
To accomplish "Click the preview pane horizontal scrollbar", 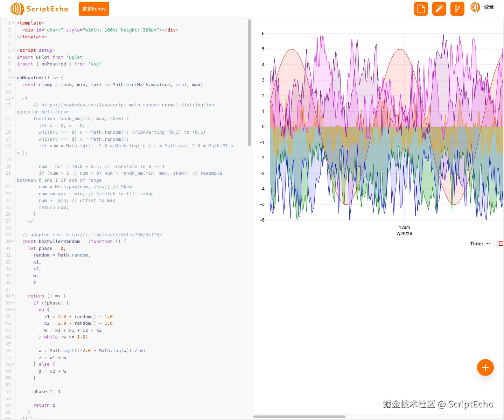I will click(x=299, y=417).
